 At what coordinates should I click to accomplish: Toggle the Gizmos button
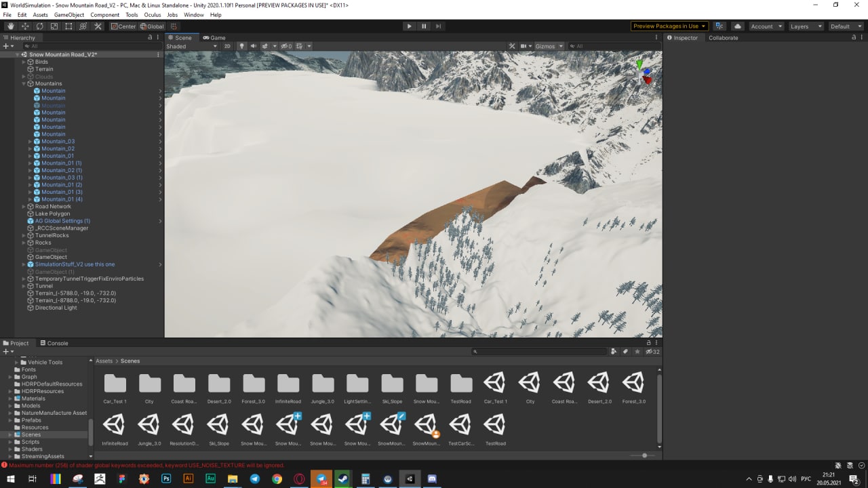click(545, 46)
